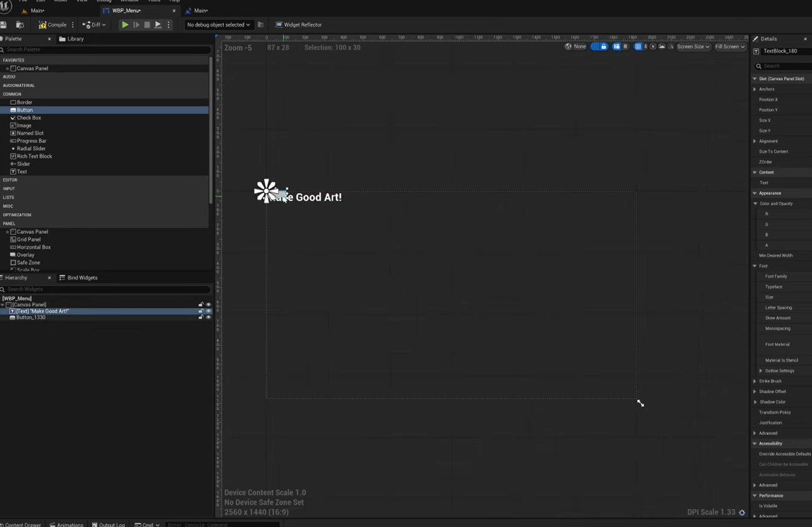Collapse the Canvas Panel hierarchy node

3,305
